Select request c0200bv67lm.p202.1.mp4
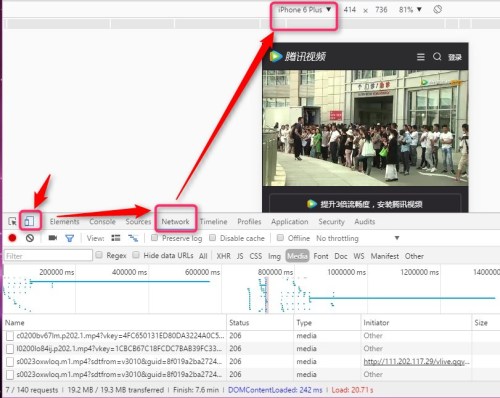 [120, 335]
